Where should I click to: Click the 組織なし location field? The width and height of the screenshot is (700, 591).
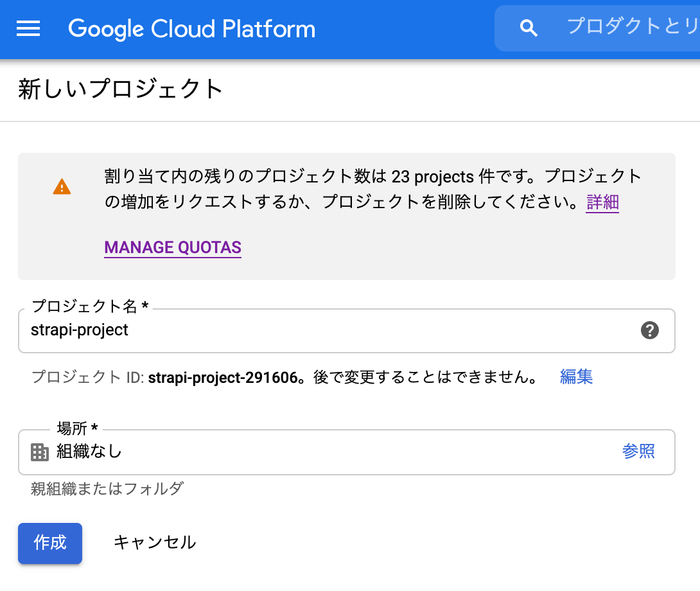346,452
